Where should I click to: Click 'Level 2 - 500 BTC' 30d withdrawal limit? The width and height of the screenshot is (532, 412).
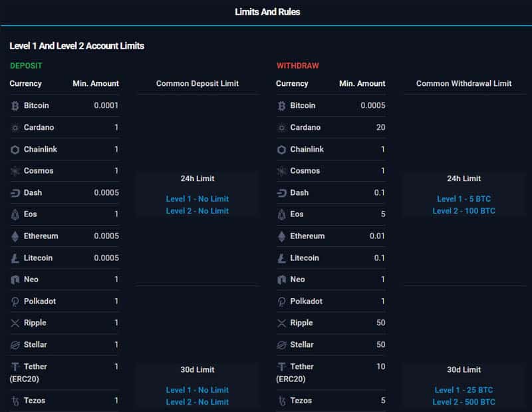(464, 402)
